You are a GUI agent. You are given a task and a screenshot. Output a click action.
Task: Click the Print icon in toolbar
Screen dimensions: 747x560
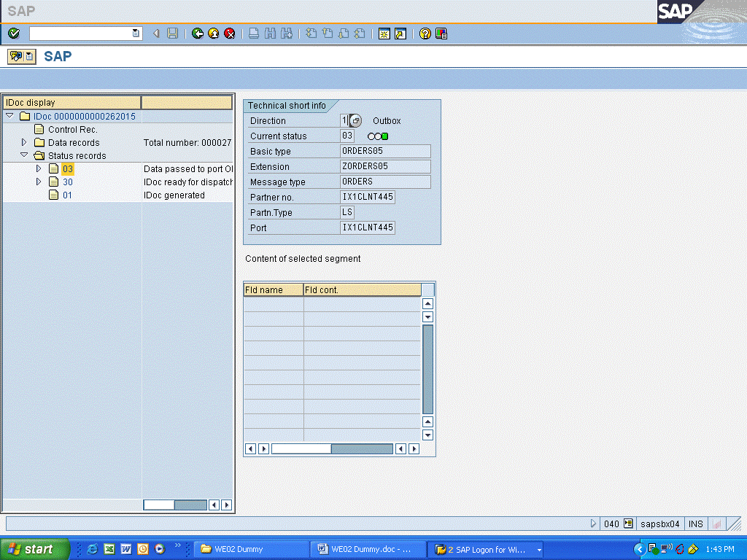pos(254,34)
